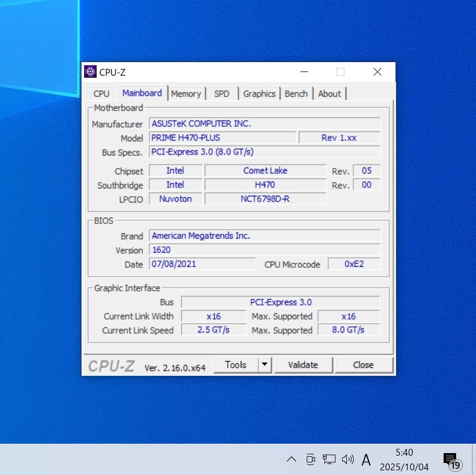Viewport: 476px width, 475px height.
Task: Go to the Graphics tab
Action: 259,94
